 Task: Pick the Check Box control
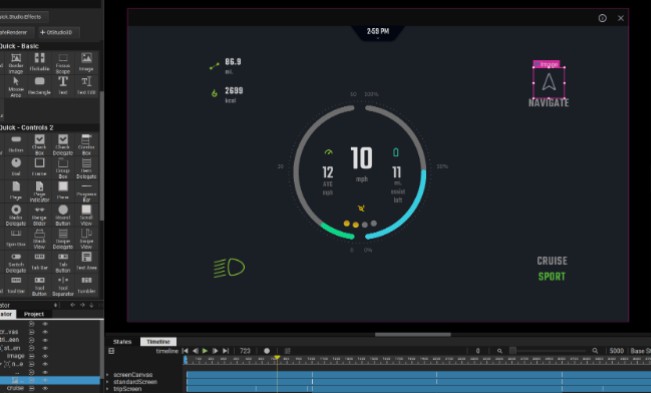click(39, 144)
